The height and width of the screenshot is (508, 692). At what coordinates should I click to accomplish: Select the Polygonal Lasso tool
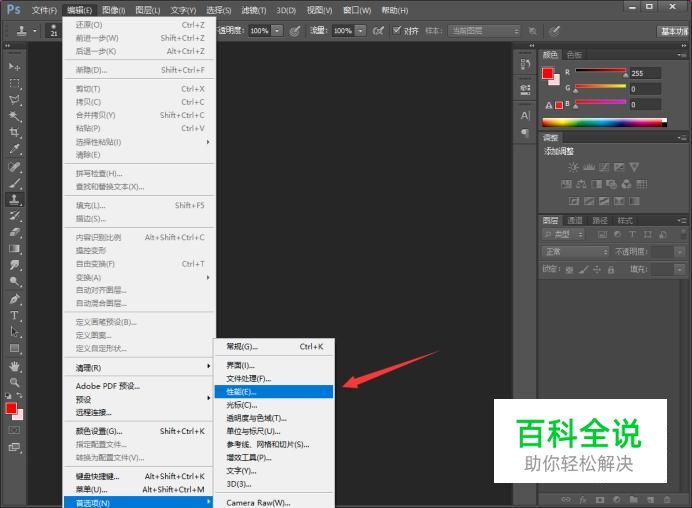click(14, 100)
